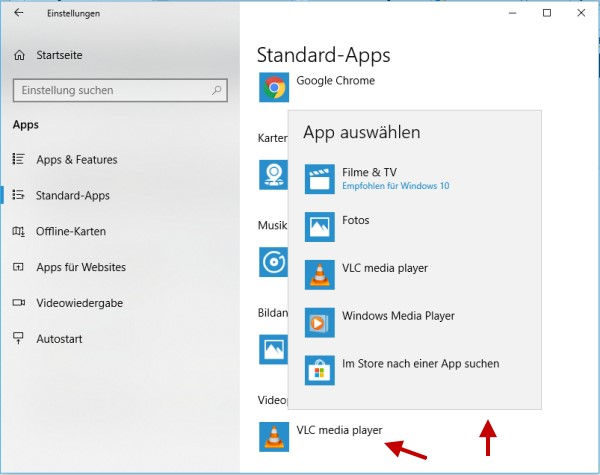This screenshot has width=600, height=475.
Task: Click the Karten default app icon
Action: coord(273,175)
